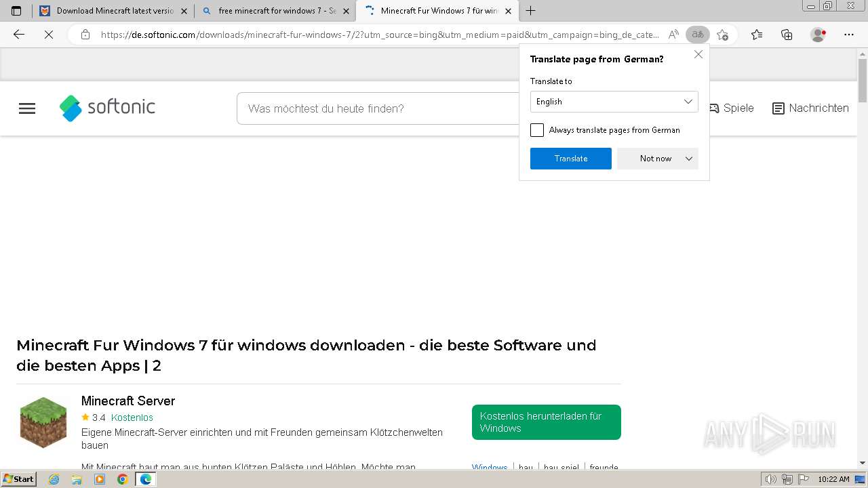Expand the Translate to English dropdown
The height and width of the screenshot is (488, 868).
[614, 102]
